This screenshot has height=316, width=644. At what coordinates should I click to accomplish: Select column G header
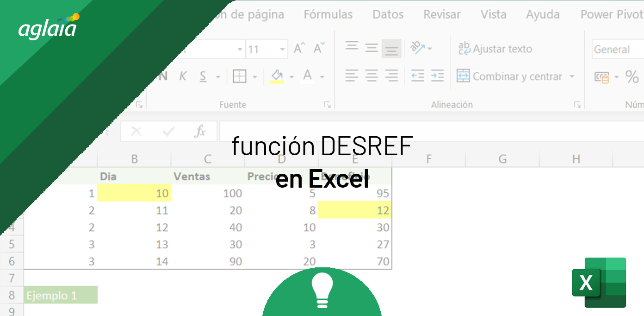(x=502, y=159)
